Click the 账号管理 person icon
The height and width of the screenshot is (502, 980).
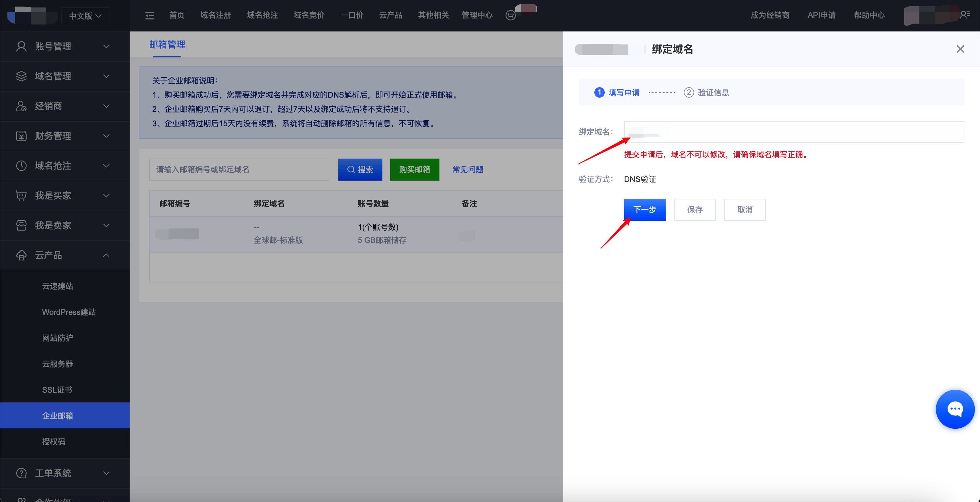pyautogui.click(x=21, y=46)
